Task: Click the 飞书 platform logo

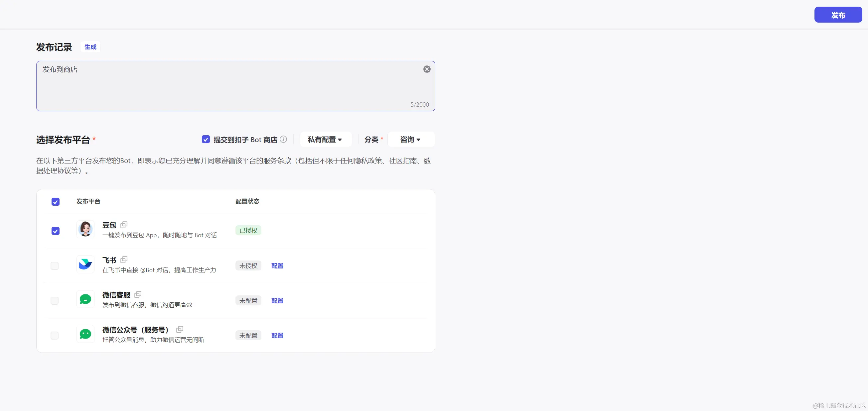Action: coord(85,264)
